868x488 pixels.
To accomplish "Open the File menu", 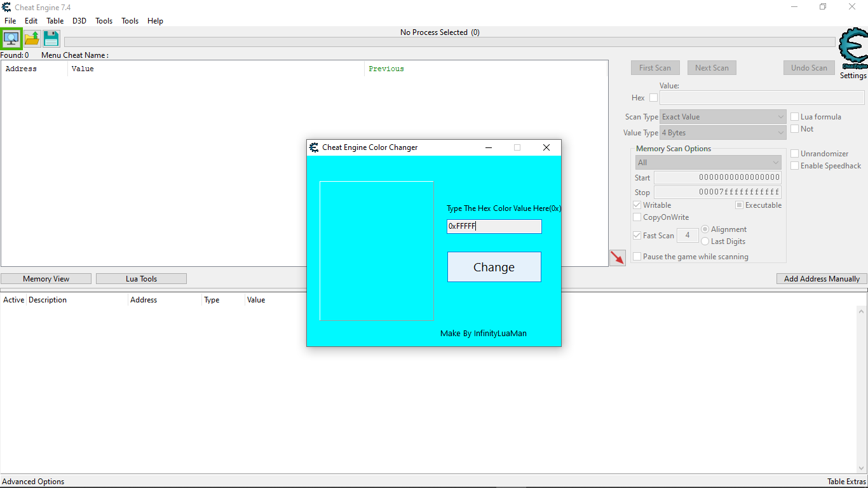I will coord(10,21).
